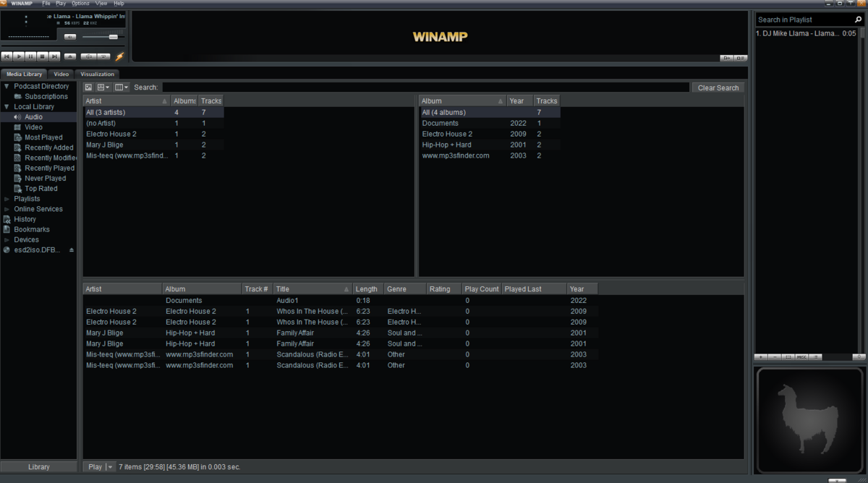Open the Recently Played view
Image resolution: width=868 pixels, height=483 pixels.
(x=49, y=168)
